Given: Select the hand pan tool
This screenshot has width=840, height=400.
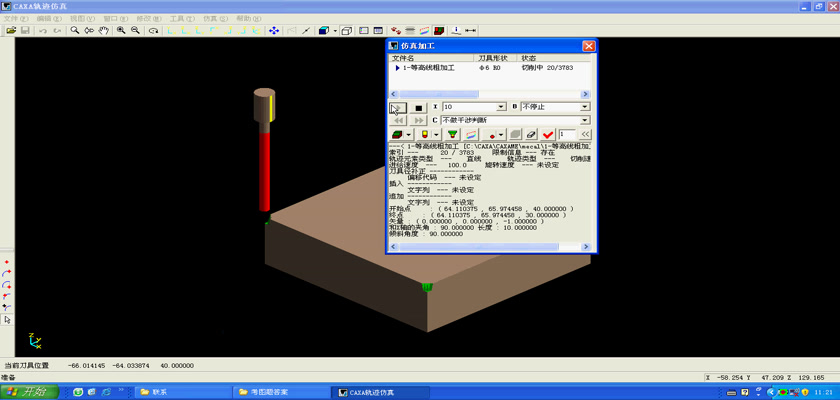Looking at the screenshot, I should [103, 31].
